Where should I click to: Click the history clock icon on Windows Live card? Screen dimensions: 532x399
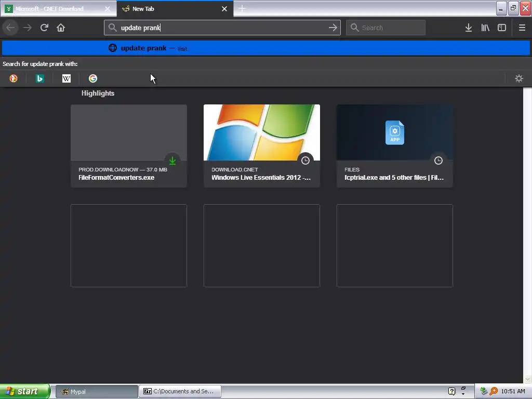[x=305, y=161]
